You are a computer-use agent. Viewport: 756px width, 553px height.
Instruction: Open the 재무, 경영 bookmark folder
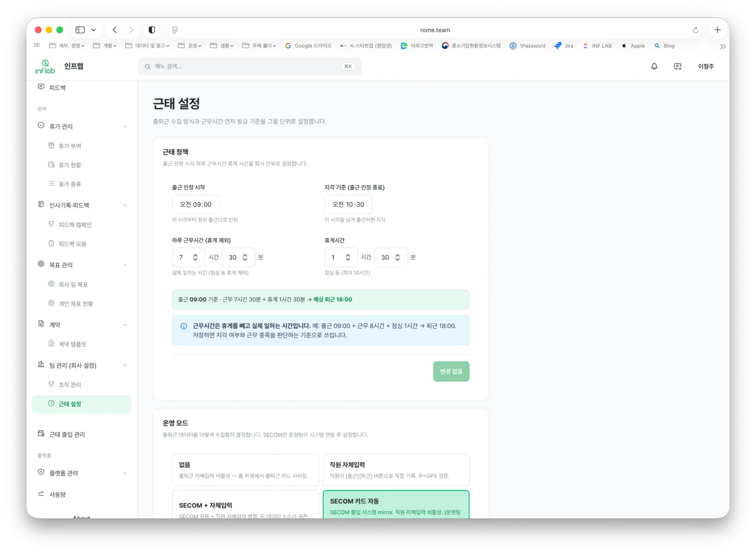(67, 46)
